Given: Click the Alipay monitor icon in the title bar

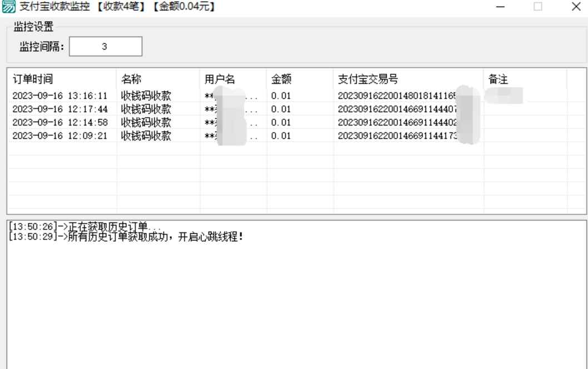Looking at the screenshot, I should point(9,7).
